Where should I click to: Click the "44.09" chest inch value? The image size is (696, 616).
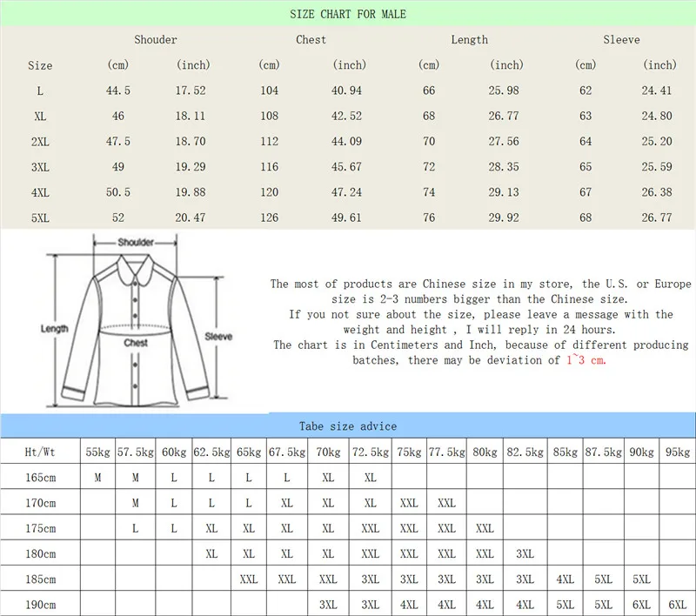click(346, 141)
